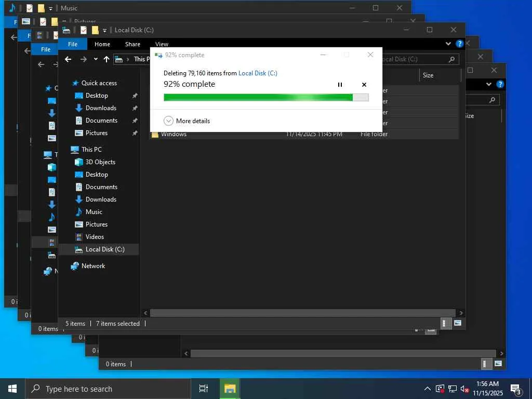Open Pictures under This PC
This screenshot has width=532, height=399.
click(x=96, y=224)
